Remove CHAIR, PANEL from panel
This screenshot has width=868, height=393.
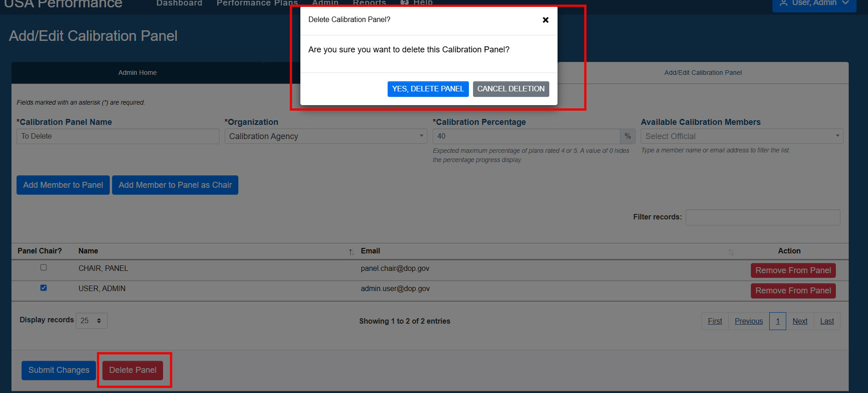pos(793,270)
